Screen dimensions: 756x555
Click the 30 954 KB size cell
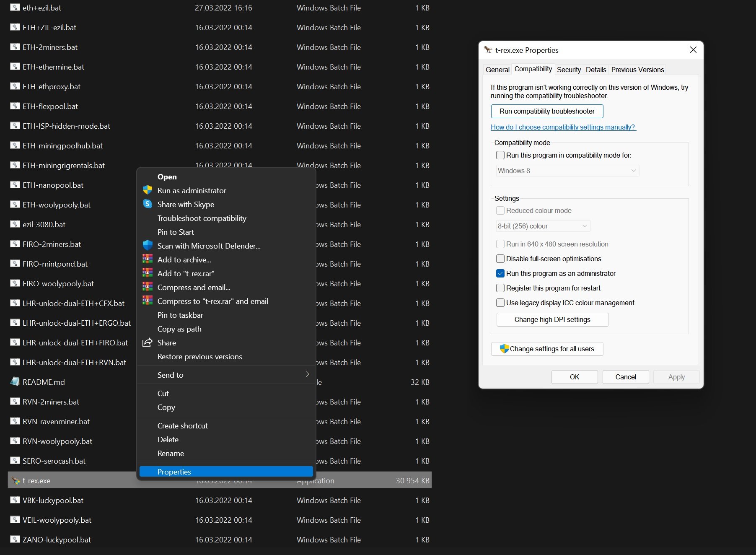412,480
